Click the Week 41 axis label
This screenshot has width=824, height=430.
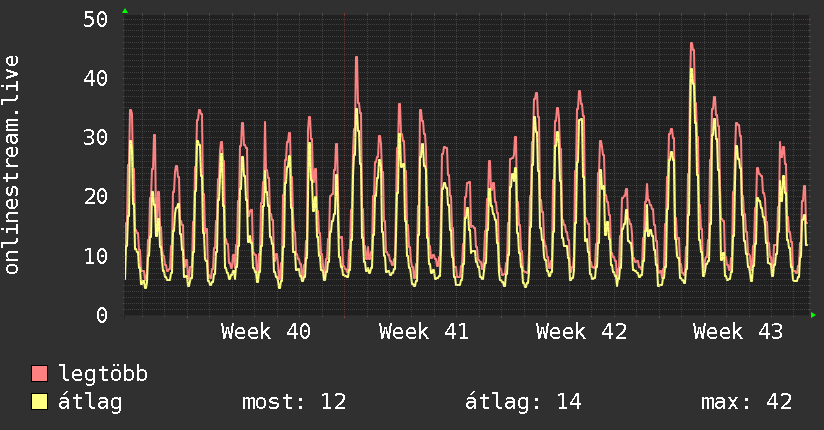point(424,332)
